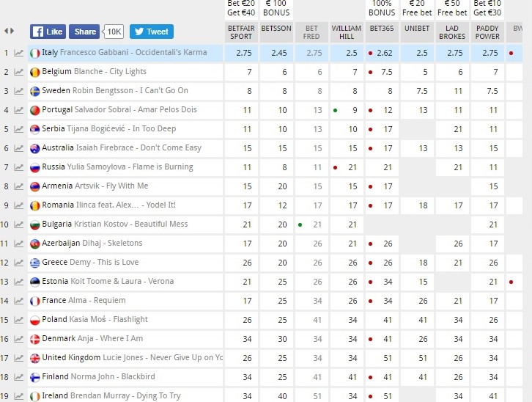Image resolution: width=532 pixels, height=402 pixels.
Task: Click the Twitter Tweet button
Action: click(x=151, y=32)
